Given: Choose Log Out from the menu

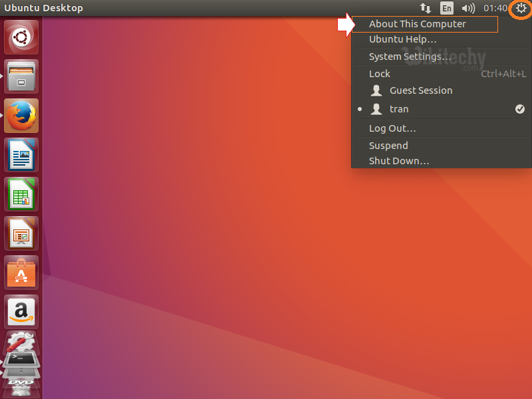Looking at the screenshot, I should tap(392, 128).
